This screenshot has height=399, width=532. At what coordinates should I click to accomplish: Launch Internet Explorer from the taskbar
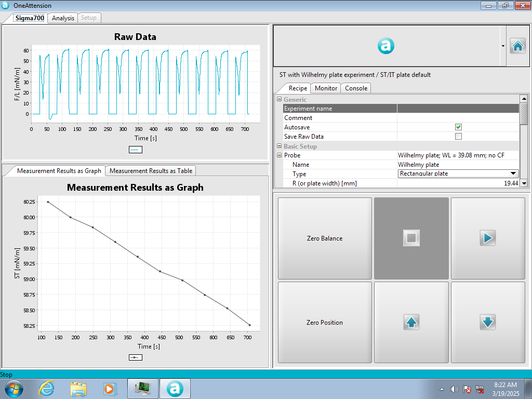[x=46, y=389]
